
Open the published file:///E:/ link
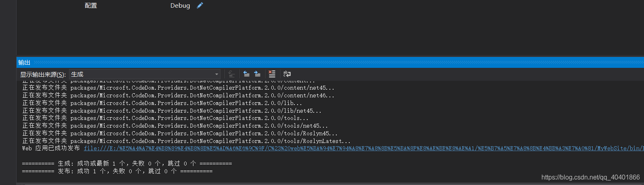[363, 149]
